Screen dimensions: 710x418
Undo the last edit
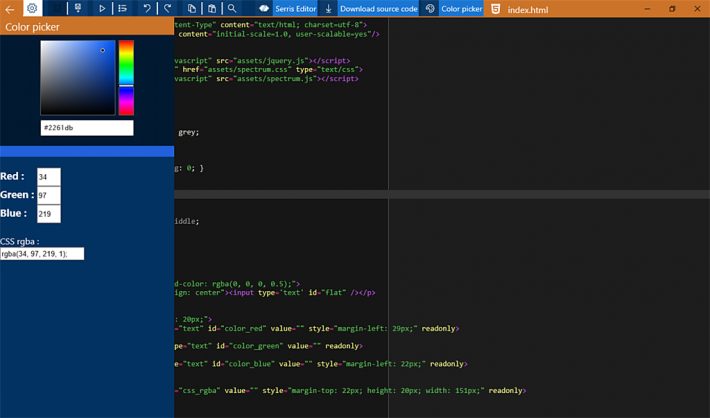[147, 8]
